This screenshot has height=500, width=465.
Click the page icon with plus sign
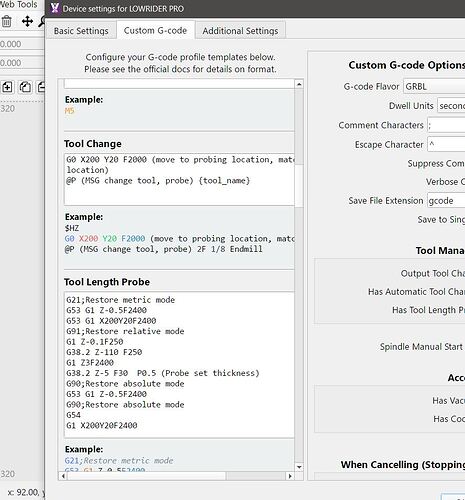7,87
